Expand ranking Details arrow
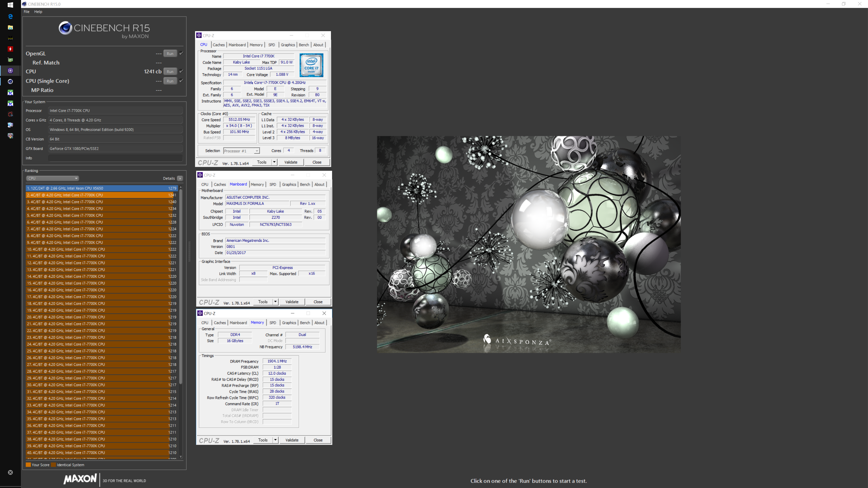 tap(180, 178)
